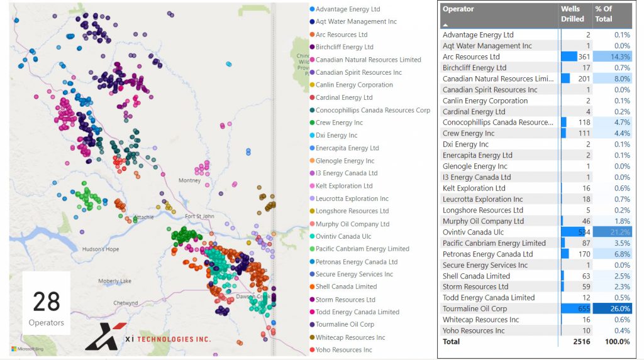
Task: Click Whitecap Resources Inc table row
Action: coord(536,320)
